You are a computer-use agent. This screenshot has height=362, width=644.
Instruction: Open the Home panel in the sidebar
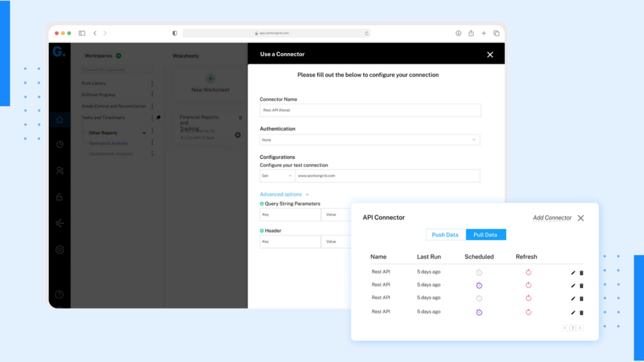59,120
